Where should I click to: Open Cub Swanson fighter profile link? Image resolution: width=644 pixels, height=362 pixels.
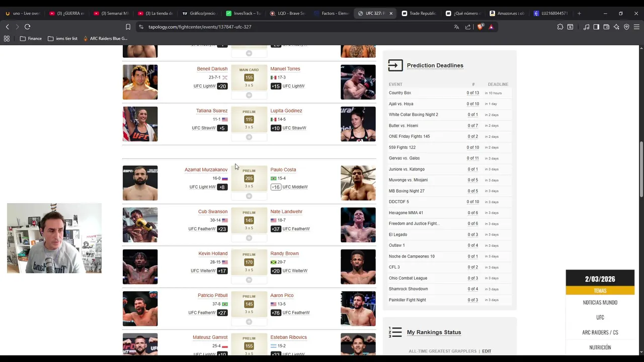[213, 212]
